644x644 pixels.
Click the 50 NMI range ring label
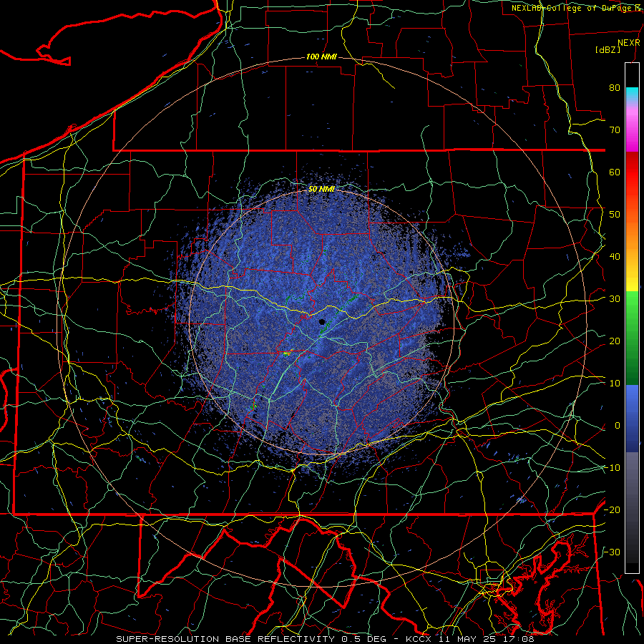321,190
